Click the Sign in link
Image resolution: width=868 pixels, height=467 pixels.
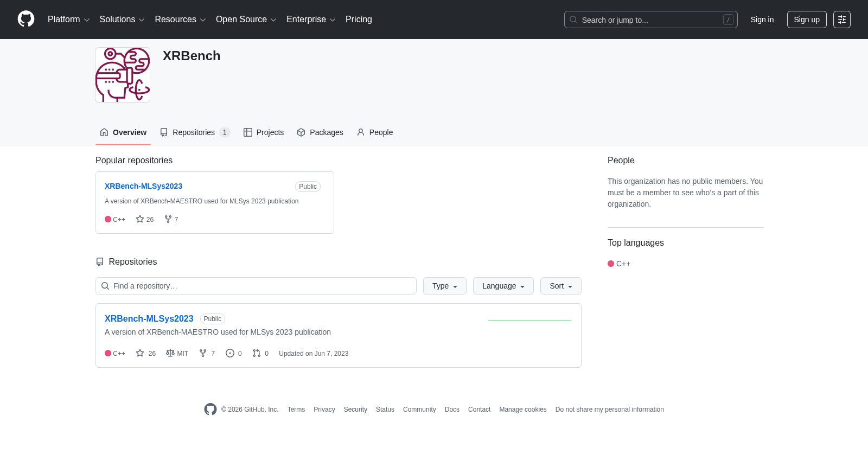click(x=762, y=20)
